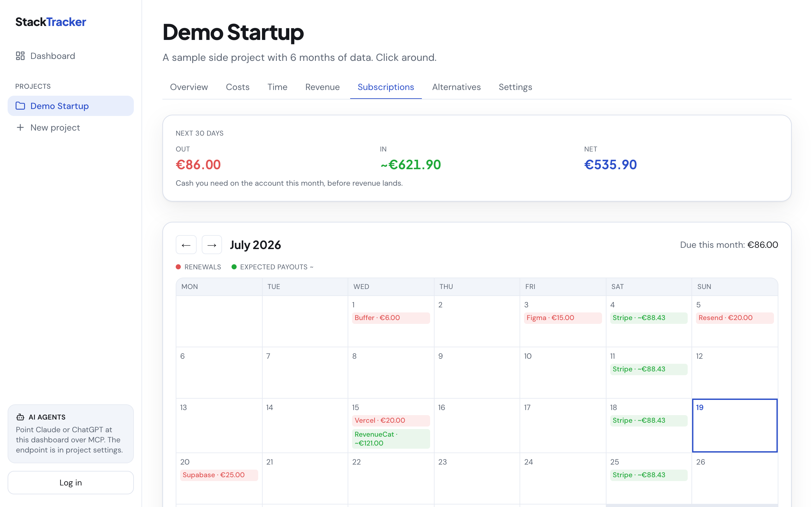Click the plus icon beside New project

coord(20,127)
